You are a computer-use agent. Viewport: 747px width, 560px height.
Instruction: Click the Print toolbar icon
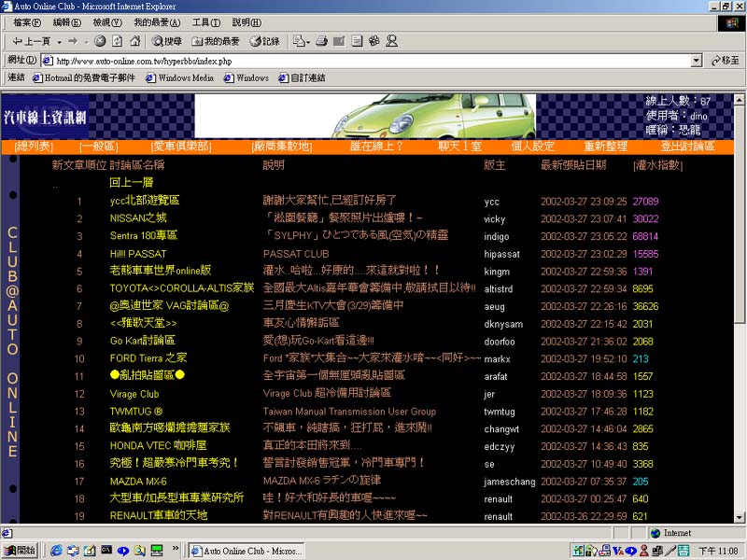322,41
